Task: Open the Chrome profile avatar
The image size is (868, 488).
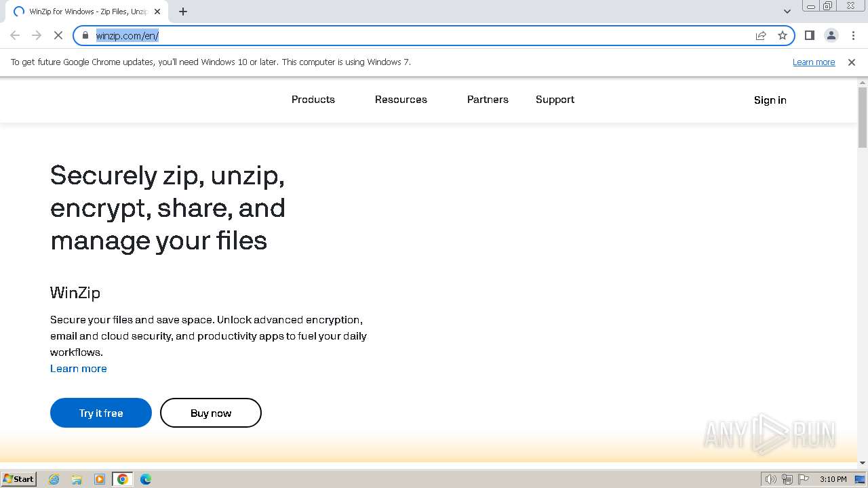Action: pos(831,35)
